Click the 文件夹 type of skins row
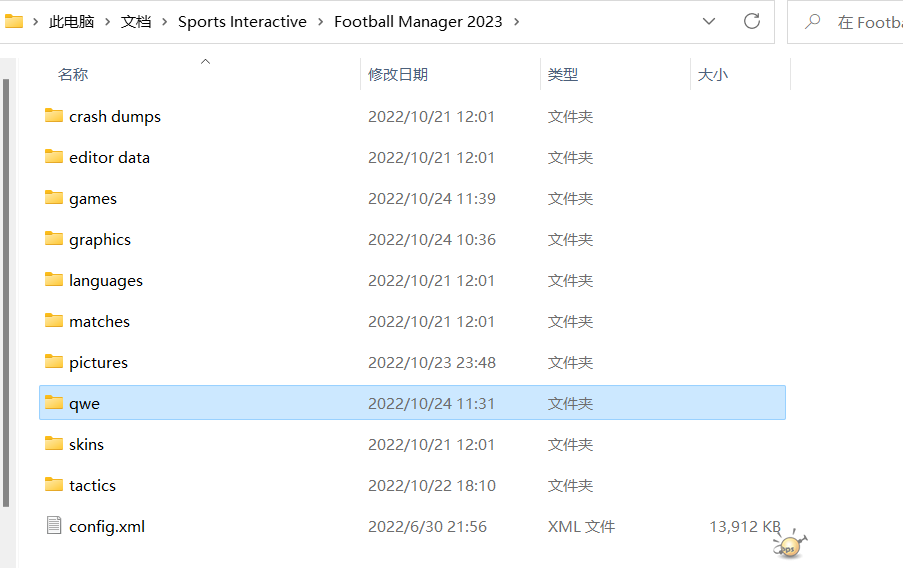The height and width of the screenshot is (568, 903). click(x=570, y=445)
